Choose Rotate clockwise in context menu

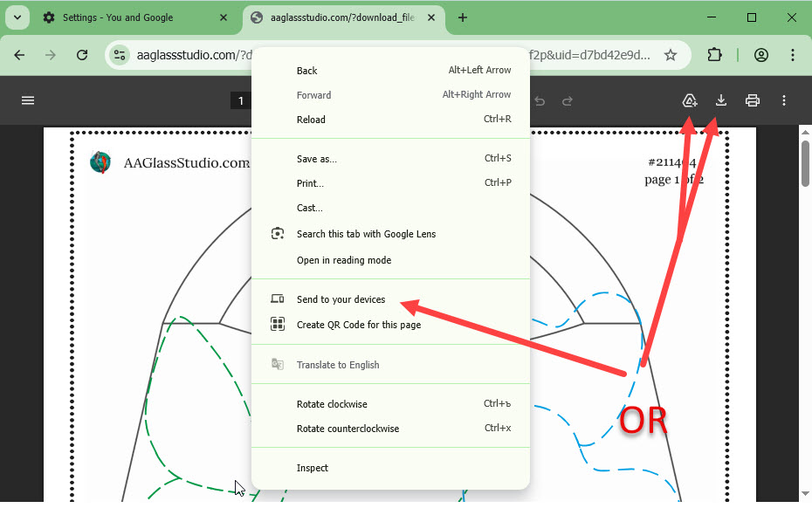[x=332, y=404]
